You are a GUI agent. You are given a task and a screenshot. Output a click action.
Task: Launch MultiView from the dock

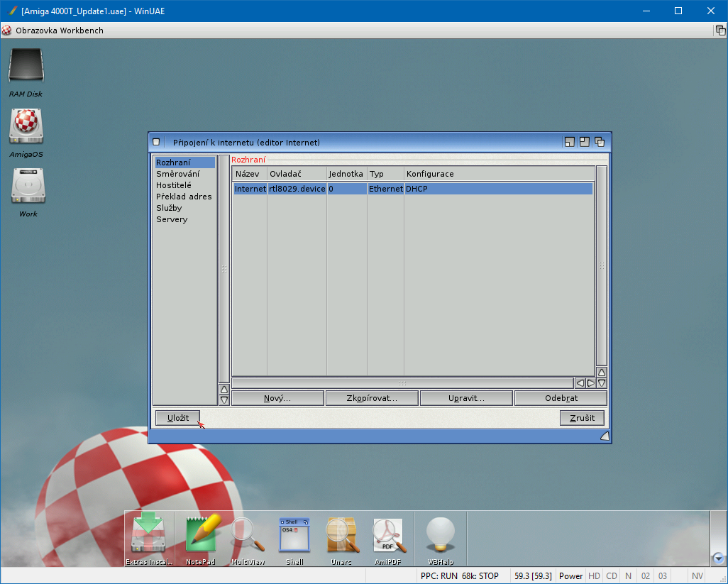pyautogui.click(x=248, y=536)
